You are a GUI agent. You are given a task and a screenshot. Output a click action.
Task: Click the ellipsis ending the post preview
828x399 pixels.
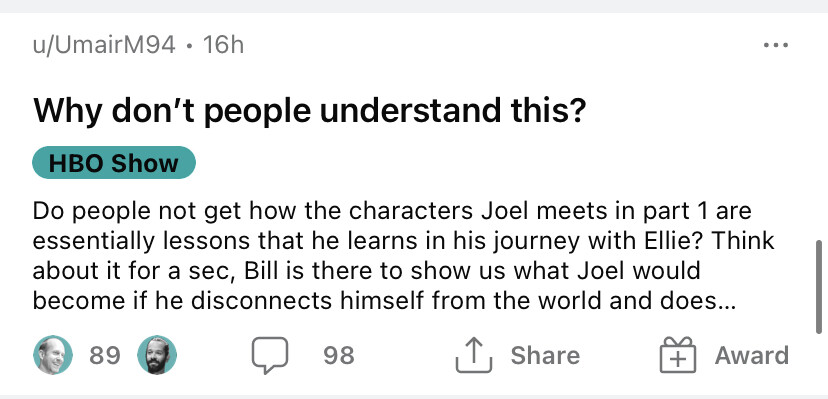726,303
